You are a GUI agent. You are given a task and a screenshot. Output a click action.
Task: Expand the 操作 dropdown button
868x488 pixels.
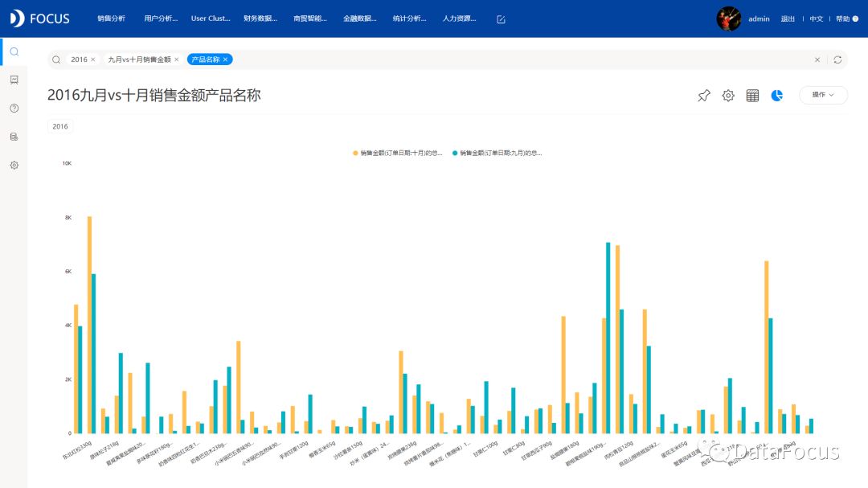[x=823, y=95]
